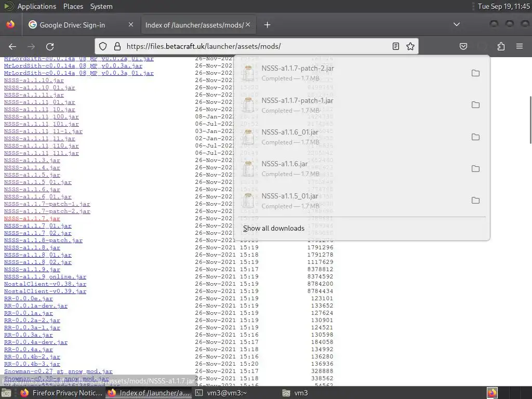Show NSSS-a1.1.7-patch-1.jar in folder
The width and height of the screenshot is (532, 399).
[475, 105]
